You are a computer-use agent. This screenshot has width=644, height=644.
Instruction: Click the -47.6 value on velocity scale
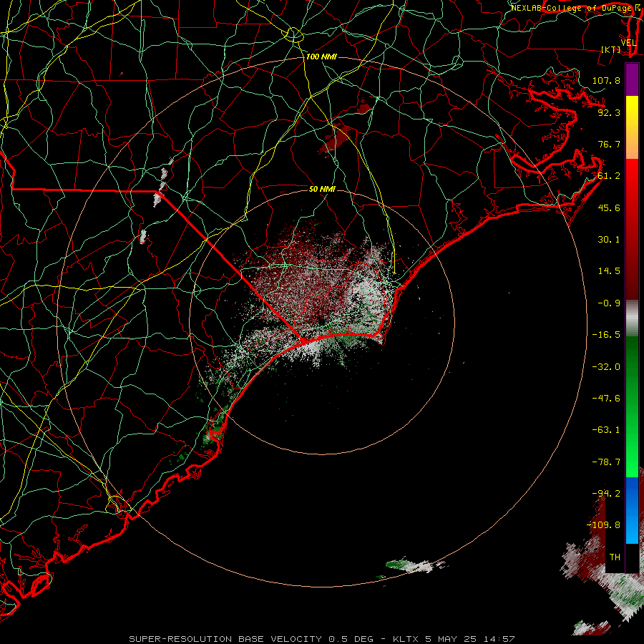[606, 399]
